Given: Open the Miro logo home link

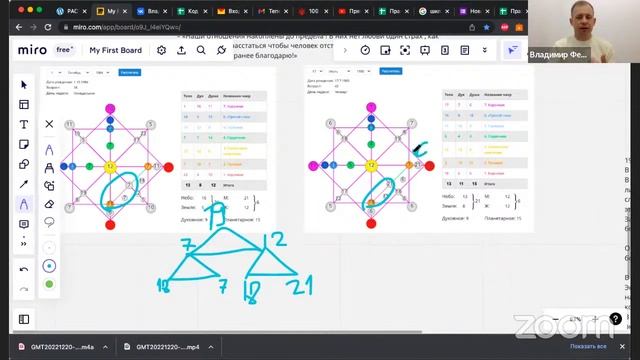Looking at the screenshot, I should coord(32,50).
